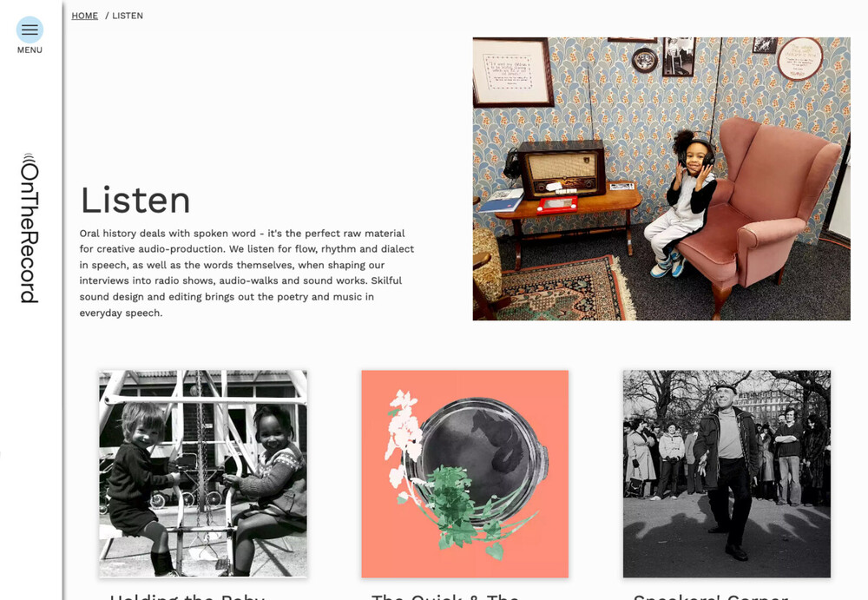Click the oral history intro paragraph
Screen dimensions: 868x600
click(247, 274)
